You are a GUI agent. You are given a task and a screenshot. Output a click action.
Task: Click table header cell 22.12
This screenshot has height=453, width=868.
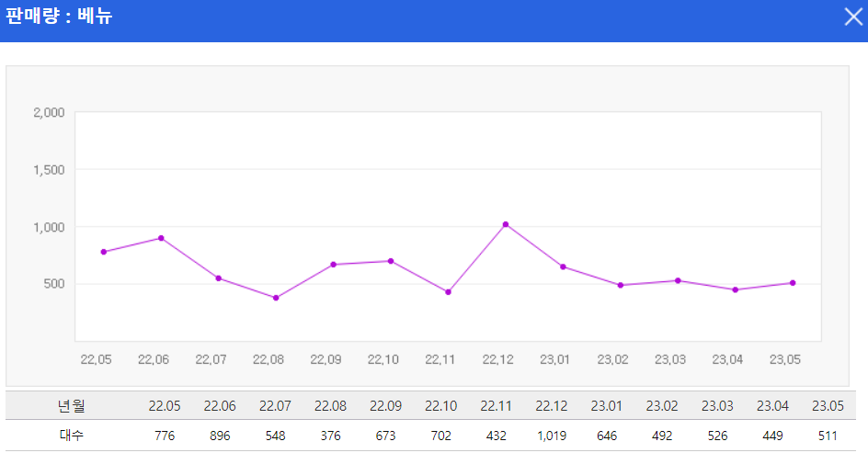(x=552, y=406)
